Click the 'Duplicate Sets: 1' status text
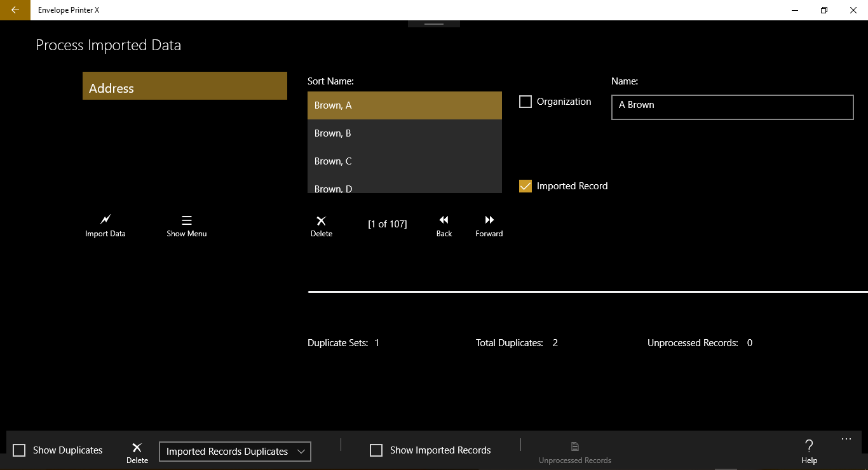 click(344, 343)
